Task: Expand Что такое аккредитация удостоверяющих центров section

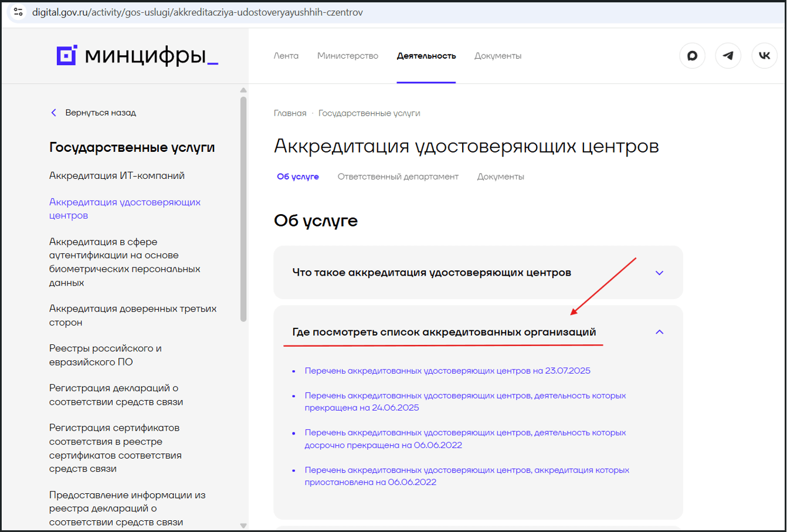Action: coord(659,273)
